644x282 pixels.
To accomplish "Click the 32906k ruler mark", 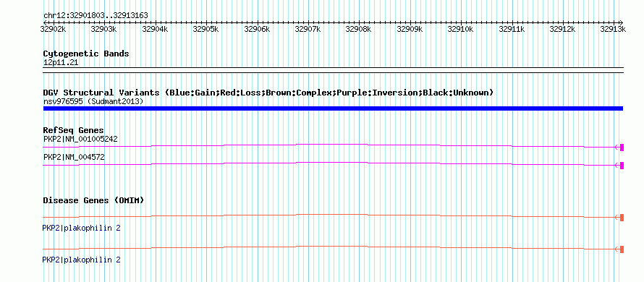I will click(x=257, y=29).
